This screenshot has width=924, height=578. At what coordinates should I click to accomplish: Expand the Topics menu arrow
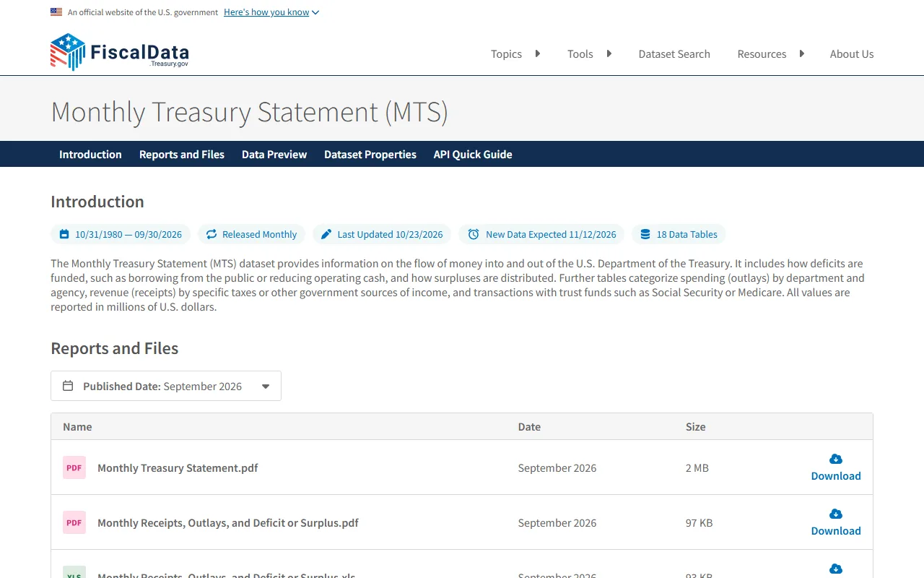pyautogui.click(x=537, y=53)
